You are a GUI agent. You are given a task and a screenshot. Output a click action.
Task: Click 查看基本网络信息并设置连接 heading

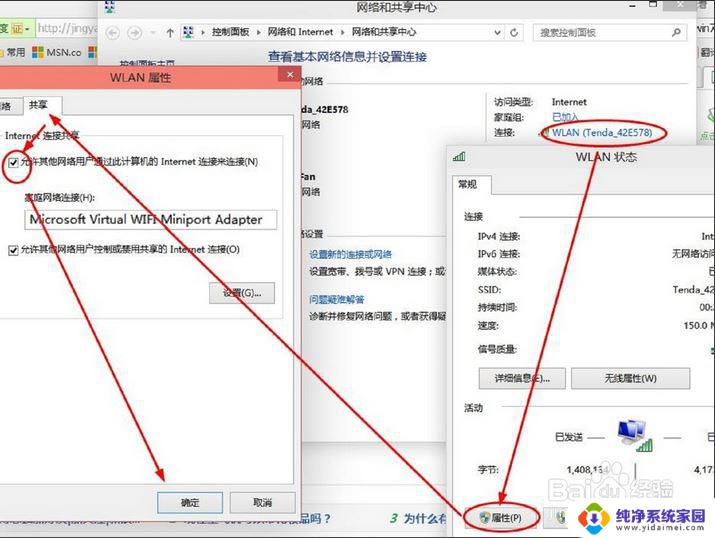(x=347, y=57)
